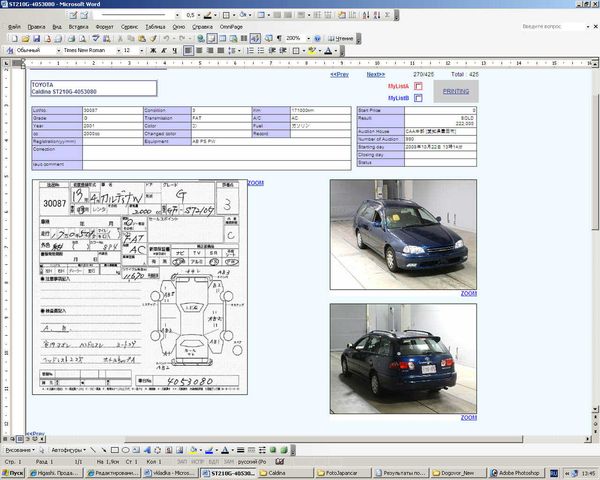
Task: Create a new blank document
Action: tap(15, 39)
